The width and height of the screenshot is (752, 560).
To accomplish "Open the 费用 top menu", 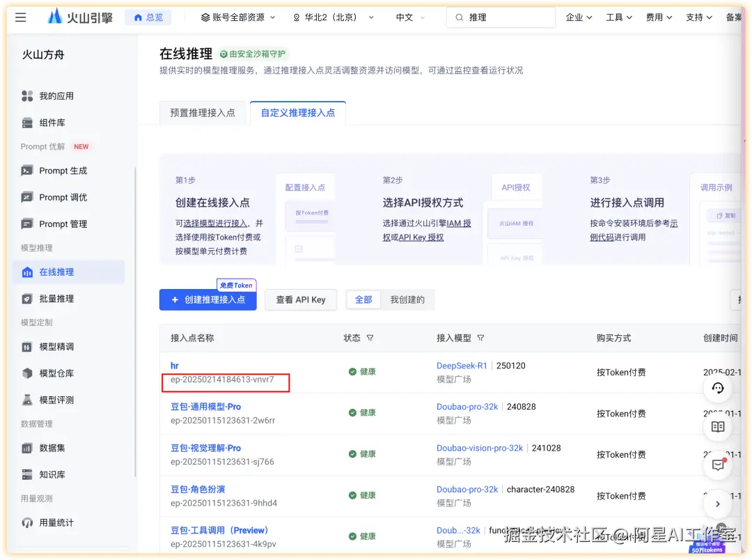I will point(659,17).
